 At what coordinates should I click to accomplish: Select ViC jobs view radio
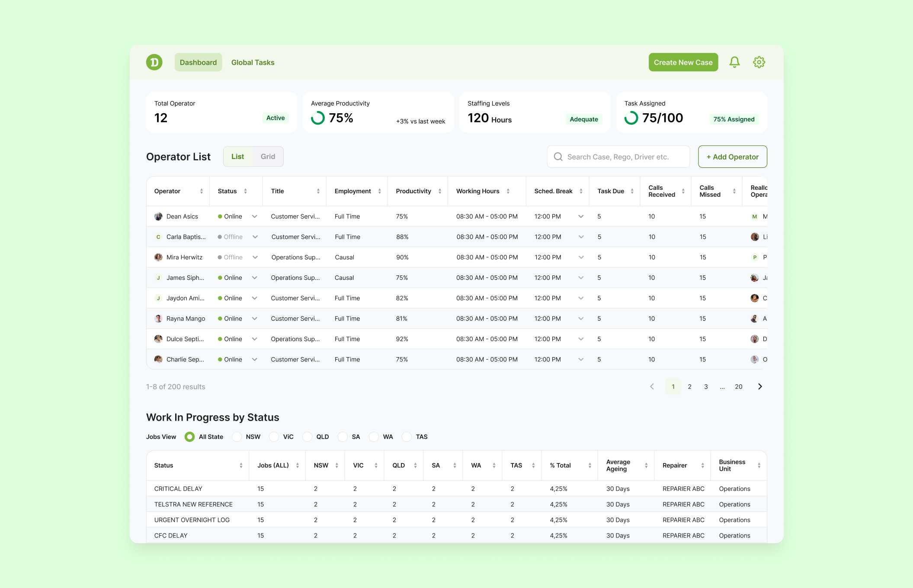point(274,437)
